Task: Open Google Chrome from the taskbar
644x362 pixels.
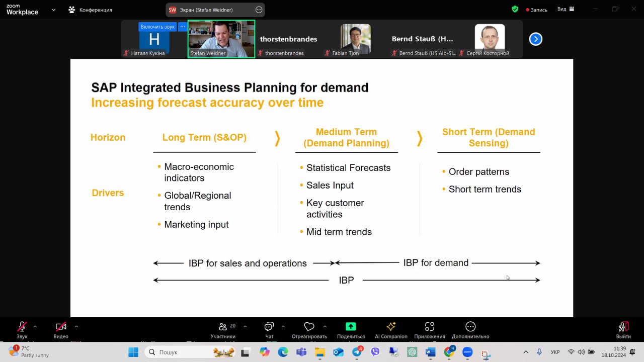Action: tap(449, 352)
